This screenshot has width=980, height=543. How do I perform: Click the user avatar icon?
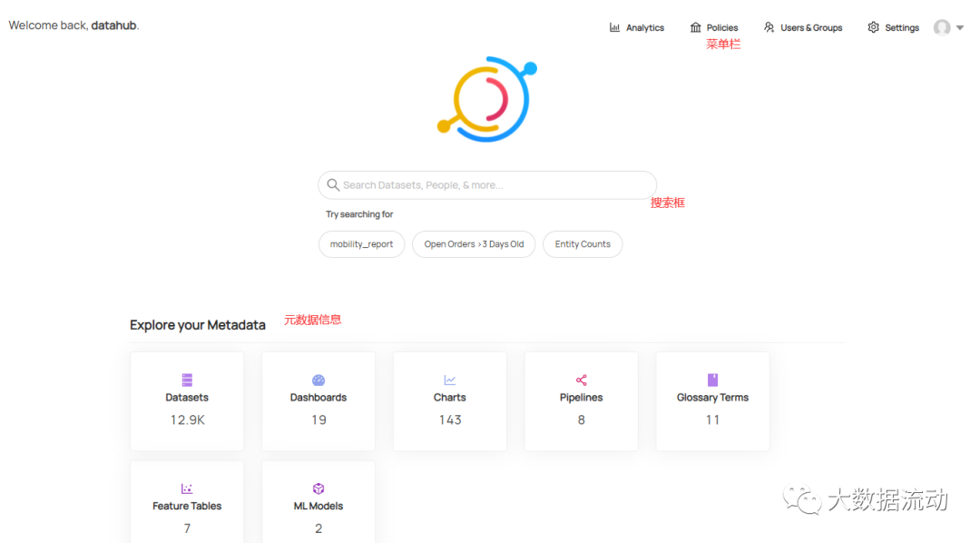(x=942, y=27)
